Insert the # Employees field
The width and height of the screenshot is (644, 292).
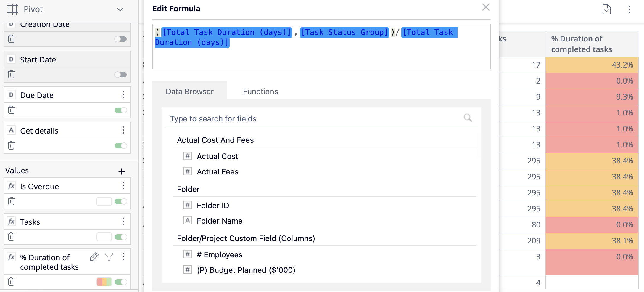pyautogui.click(x=220, y=254)
